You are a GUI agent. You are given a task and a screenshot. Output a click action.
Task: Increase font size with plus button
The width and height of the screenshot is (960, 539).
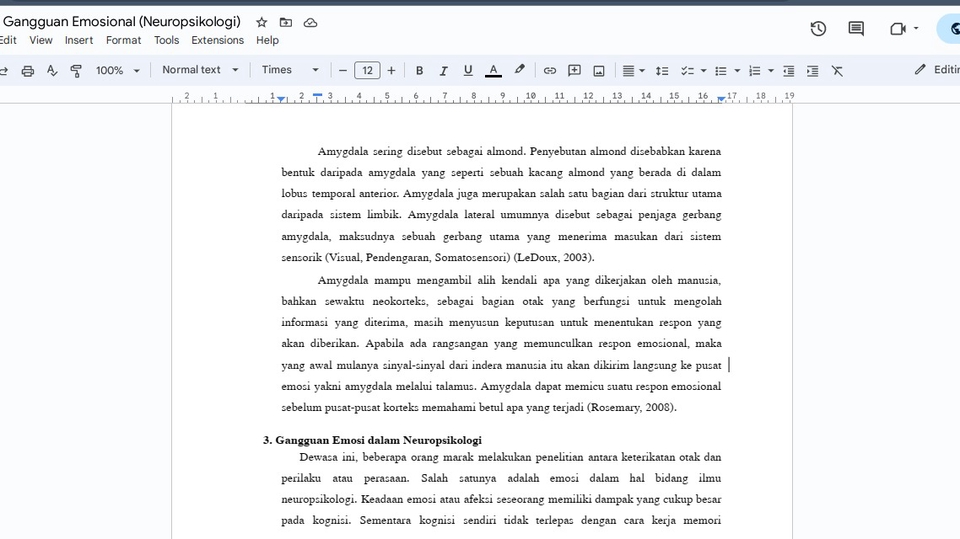391,71
